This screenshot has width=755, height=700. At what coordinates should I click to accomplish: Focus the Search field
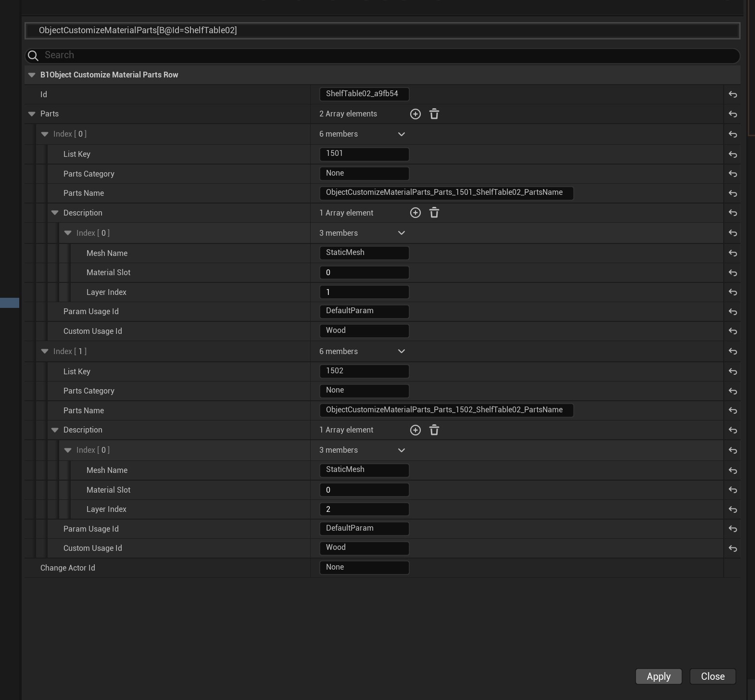[382, 55]
